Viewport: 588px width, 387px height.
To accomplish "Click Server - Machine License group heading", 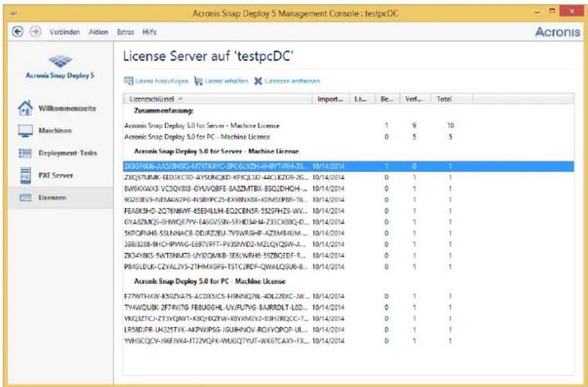I will coord(216,152).
